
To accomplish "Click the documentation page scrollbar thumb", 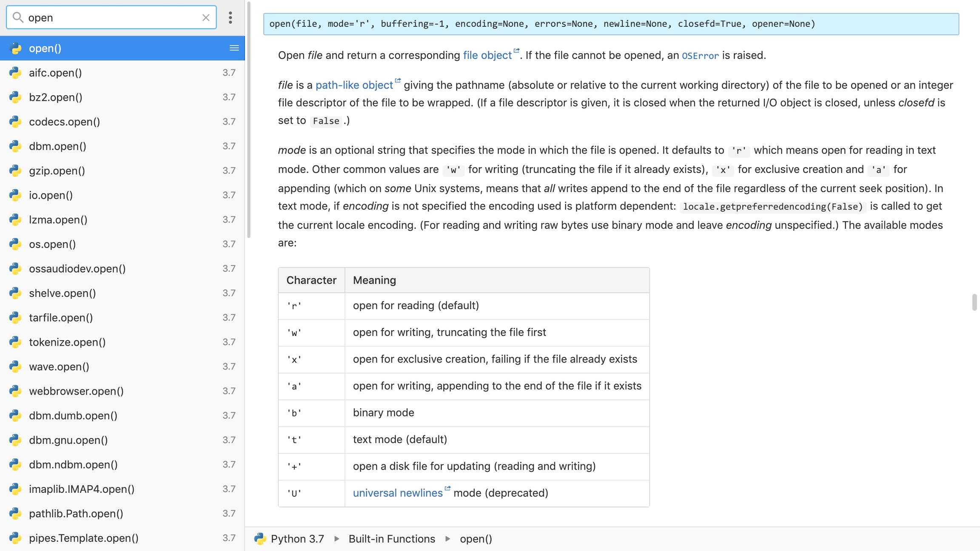I will pyautogui.click(x=974, y=302).
